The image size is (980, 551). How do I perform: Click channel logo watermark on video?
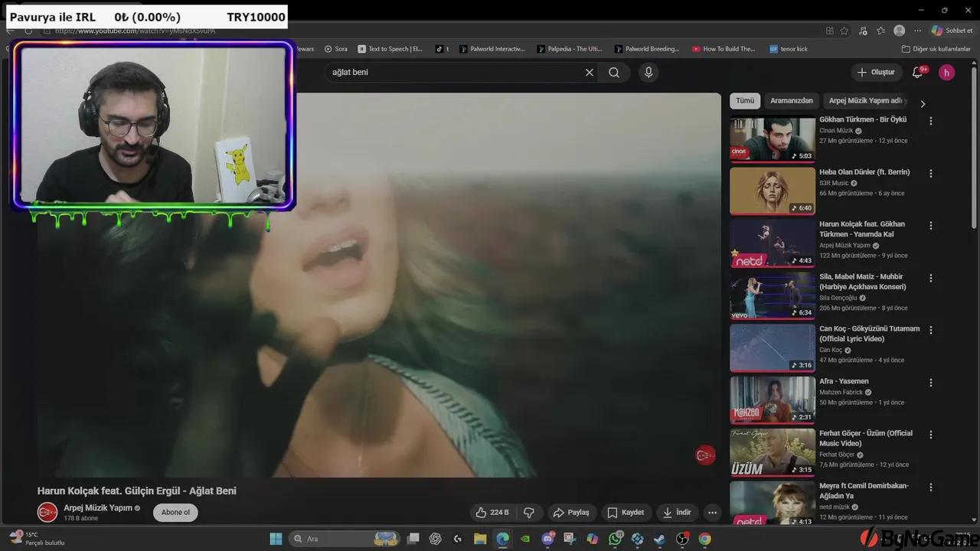pos(705,455)
